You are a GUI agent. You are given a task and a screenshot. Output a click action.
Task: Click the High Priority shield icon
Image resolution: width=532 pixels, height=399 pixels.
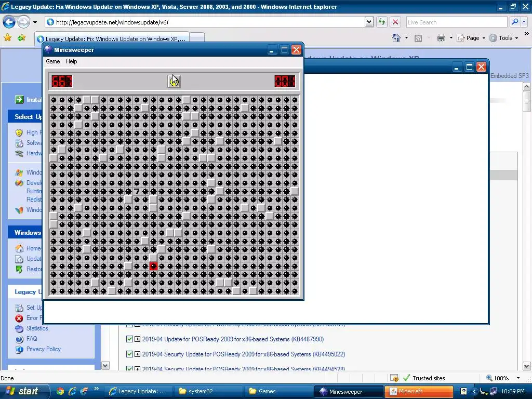(x=19, y=132)
